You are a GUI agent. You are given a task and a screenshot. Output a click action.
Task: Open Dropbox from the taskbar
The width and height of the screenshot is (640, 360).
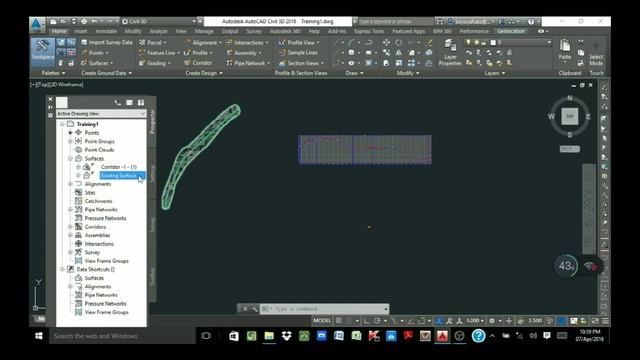pyautogui.click(x=287, y=336)
